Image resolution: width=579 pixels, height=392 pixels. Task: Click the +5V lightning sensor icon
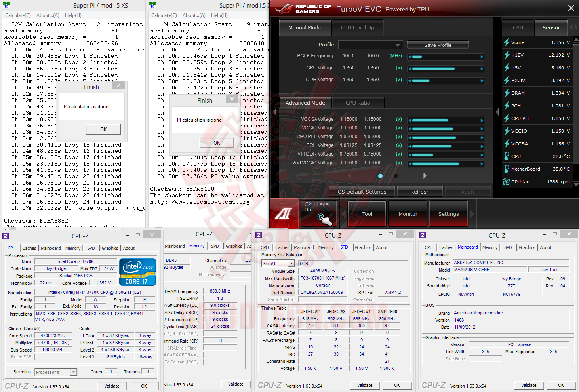pos(507,68)
